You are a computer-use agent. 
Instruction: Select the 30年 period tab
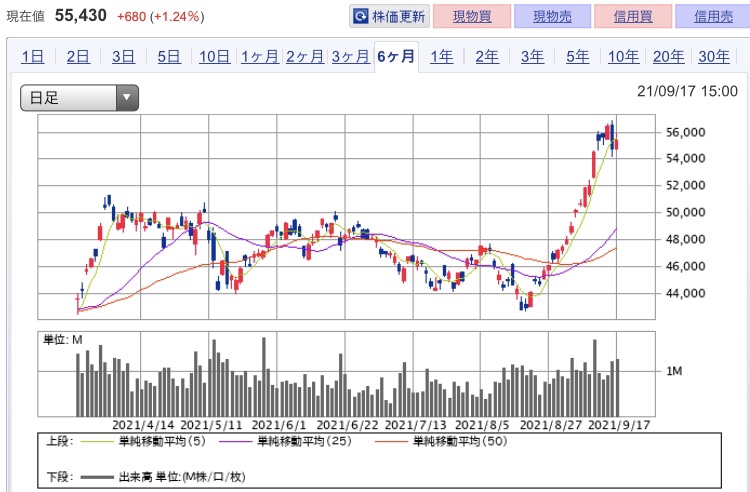714,56
